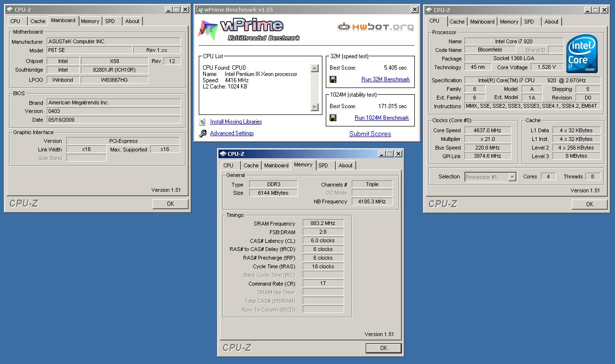The width and height of the screenshot is (615, 364).
Task: Open the About tab in the Mainboard window
Action: (x=132, y=21)
